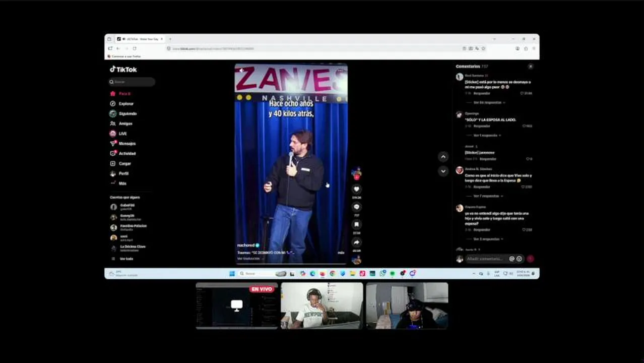Open followed account La Décima Clave
This screenshot has width=644, height=363.
pyautogui.click(x=128, y=248)
